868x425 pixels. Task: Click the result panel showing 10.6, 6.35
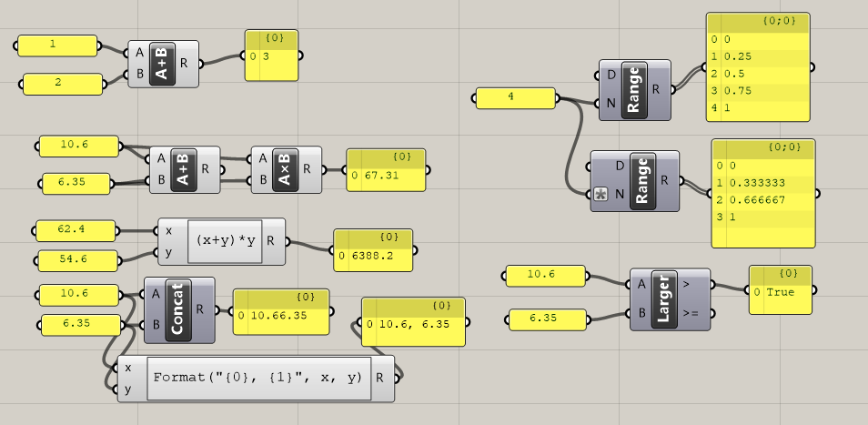pos(413,322)
